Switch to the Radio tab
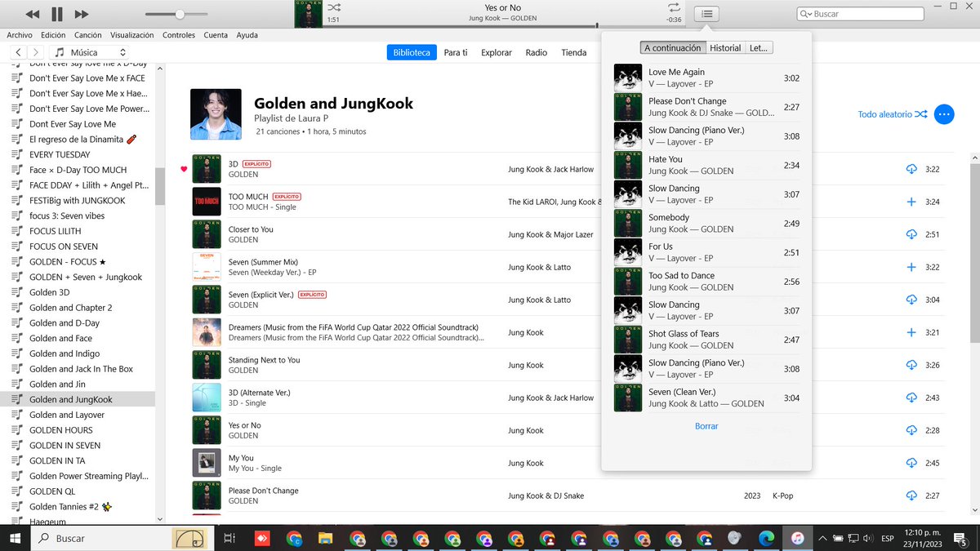The width and height of the screenshot is (980, 551). click(537, 52)
